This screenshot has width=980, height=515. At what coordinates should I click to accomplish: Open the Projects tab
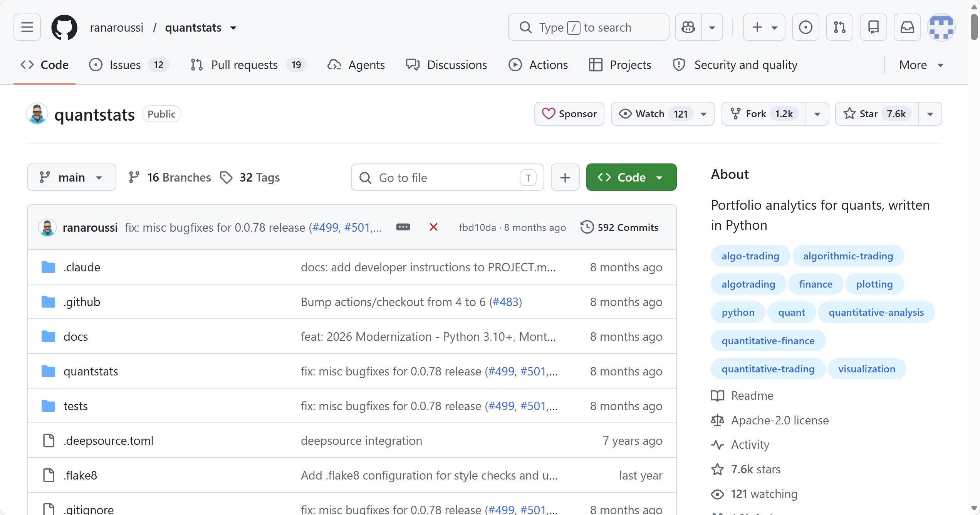click(620, 65)
